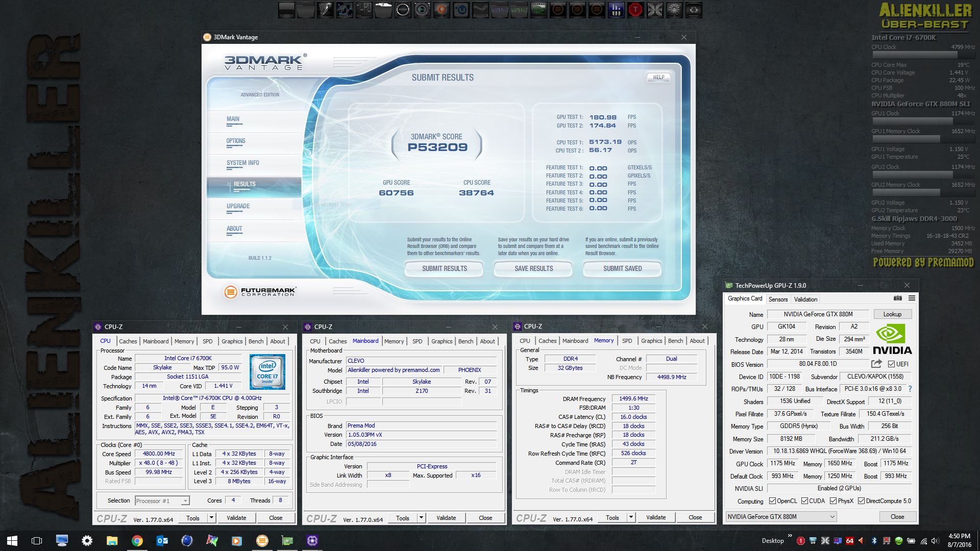Open Outlook from the taskbar
980x551 pixels.
click(x=162, y=541)
